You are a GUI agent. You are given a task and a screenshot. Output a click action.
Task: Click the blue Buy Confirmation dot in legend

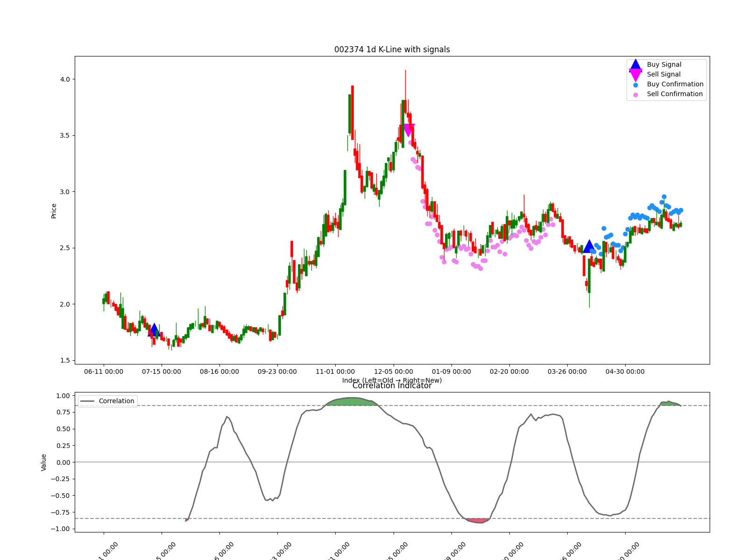(635, 85)
